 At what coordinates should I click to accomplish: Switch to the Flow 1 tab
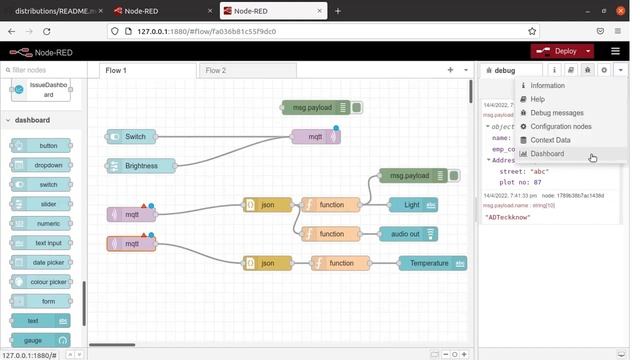pyautogui.click(x=148, y=70)
